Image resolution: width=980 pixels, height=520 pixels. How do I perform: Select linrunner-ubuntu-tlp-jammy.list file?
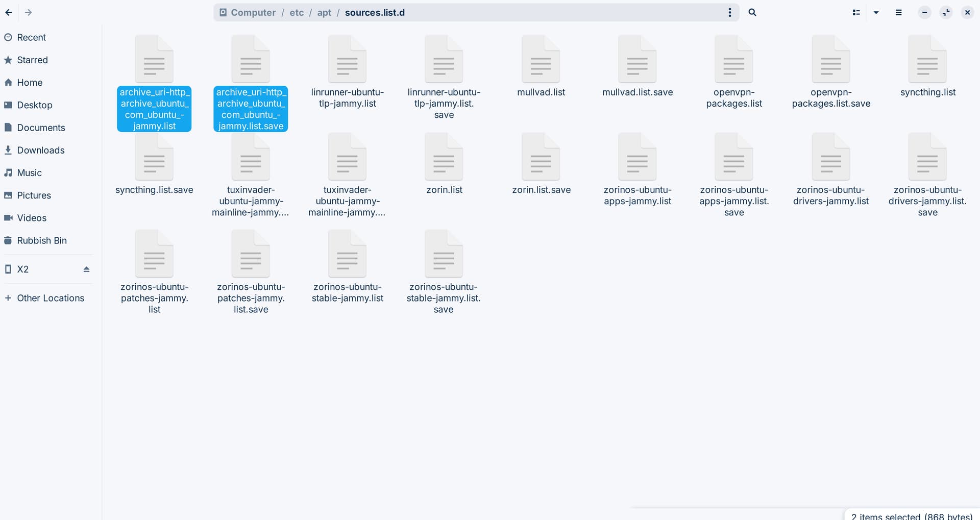click(x=347, y=71)
